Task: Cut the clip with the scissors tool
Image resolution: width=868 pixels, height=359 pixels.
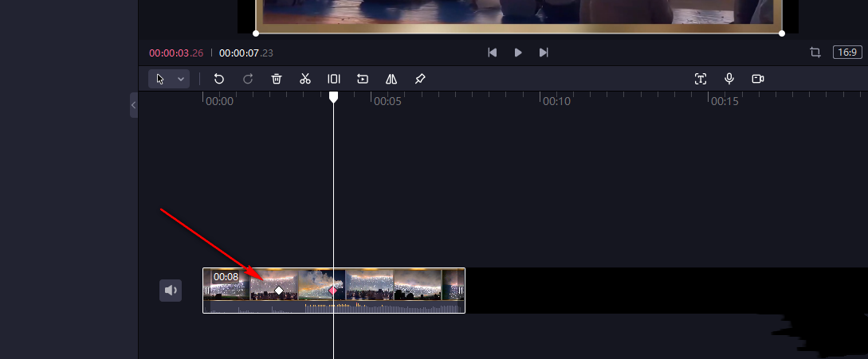Action: 304,79
